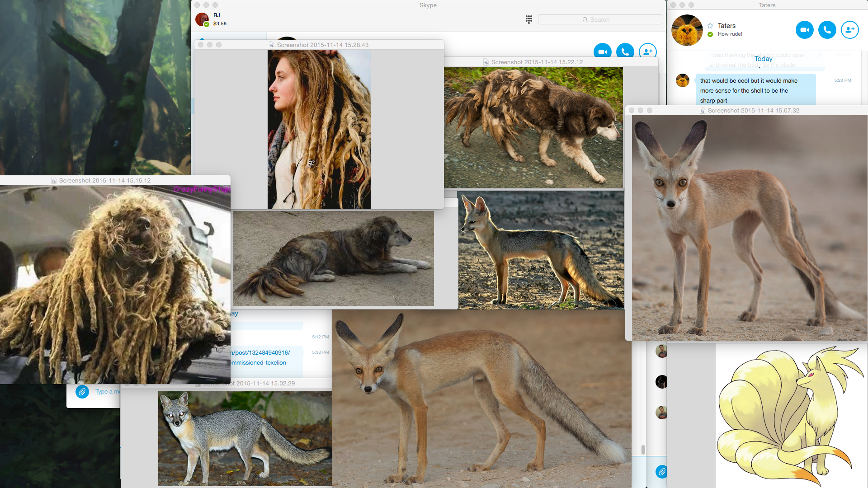Viewport: 868px width, 488px height.
Task: Click add-people icon in Taters window
Action: pos(849,30)
